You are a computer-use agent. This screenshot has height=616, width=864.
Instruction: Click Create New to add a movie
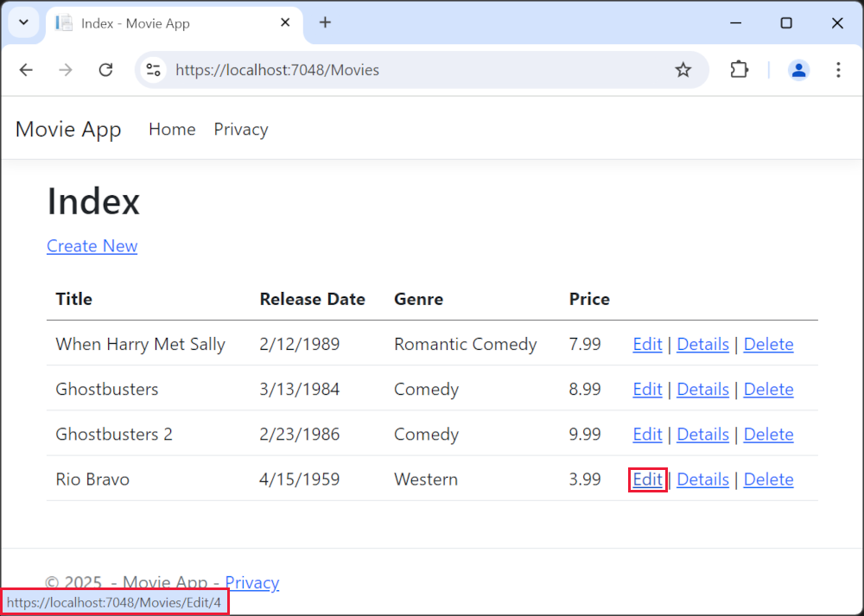(x=92, y=246)
